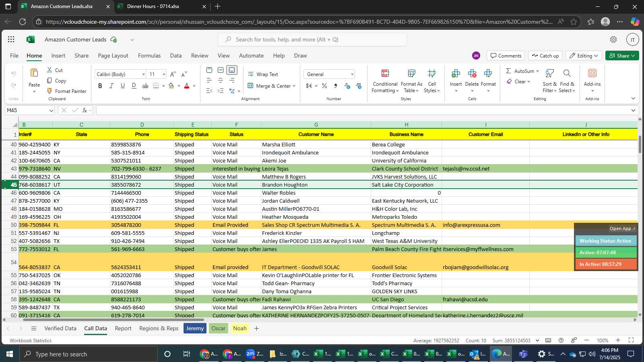Click the Paste clipboard icon

tap(34, 73)
